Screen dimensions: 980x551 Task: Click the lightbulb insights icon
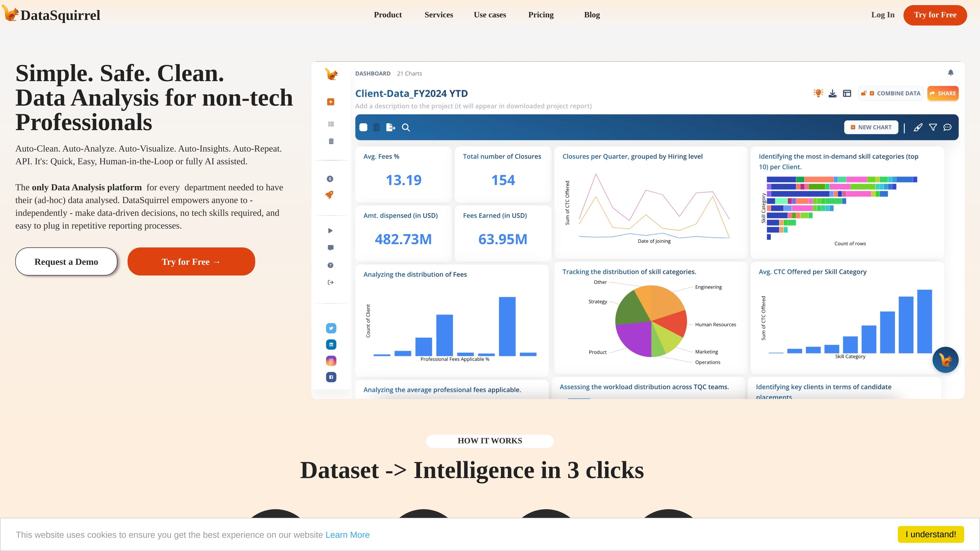point(818,93)
